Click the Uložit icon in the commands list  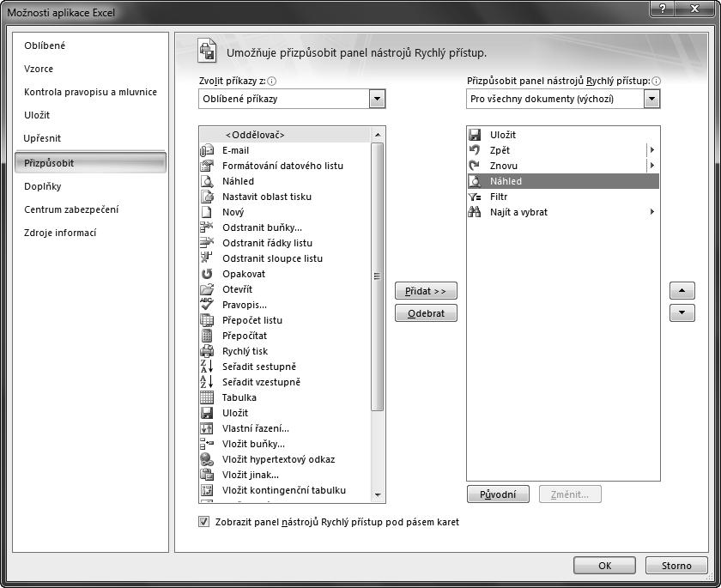[207, 413]
